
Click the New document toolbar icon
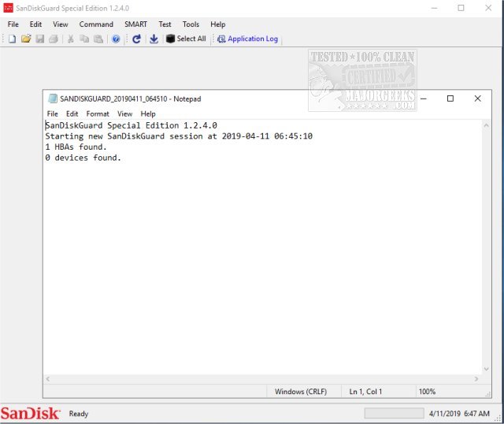click(13, 39)
